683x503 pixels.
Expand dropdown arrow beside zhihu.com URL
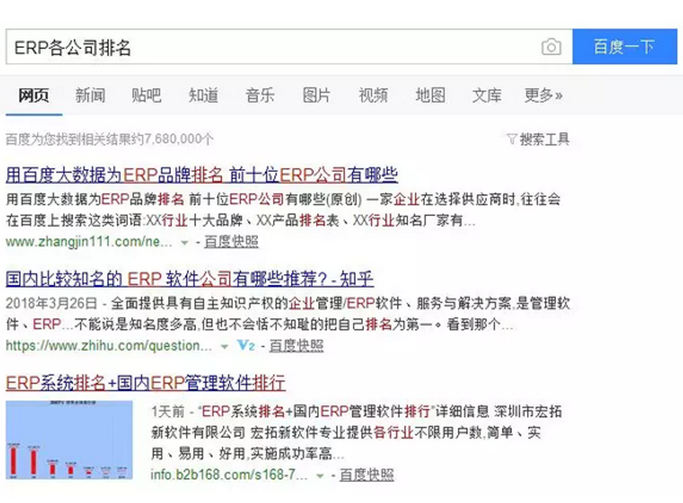pyautogui.click(x=225, y=345)
